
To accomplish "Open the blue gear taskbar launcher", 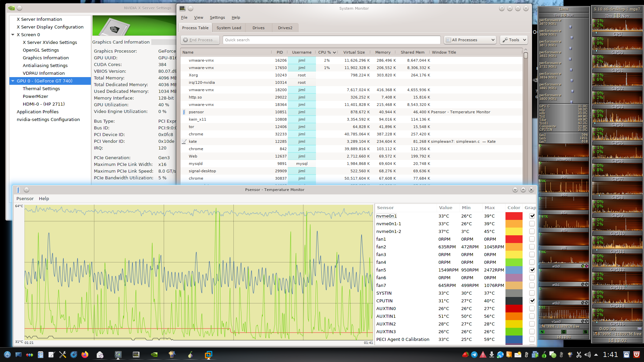I will [74, 355].
